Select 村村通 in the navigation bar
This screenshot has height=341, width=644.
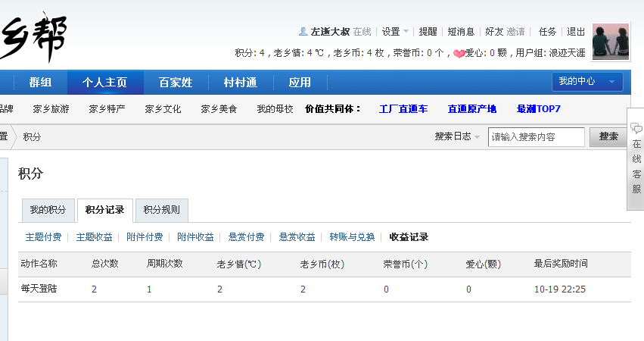(x=240, y=83)
